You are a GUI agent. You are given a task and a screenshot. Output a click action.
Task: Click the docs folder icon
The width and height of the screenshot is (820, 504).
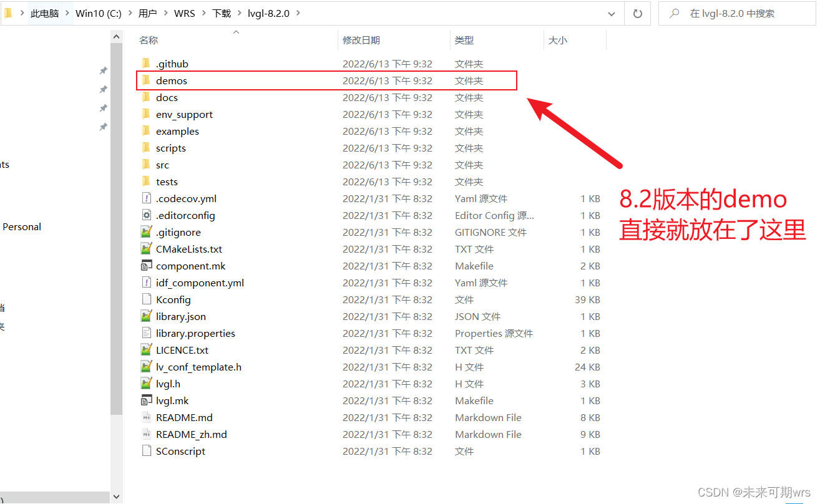tap(146, 97)
